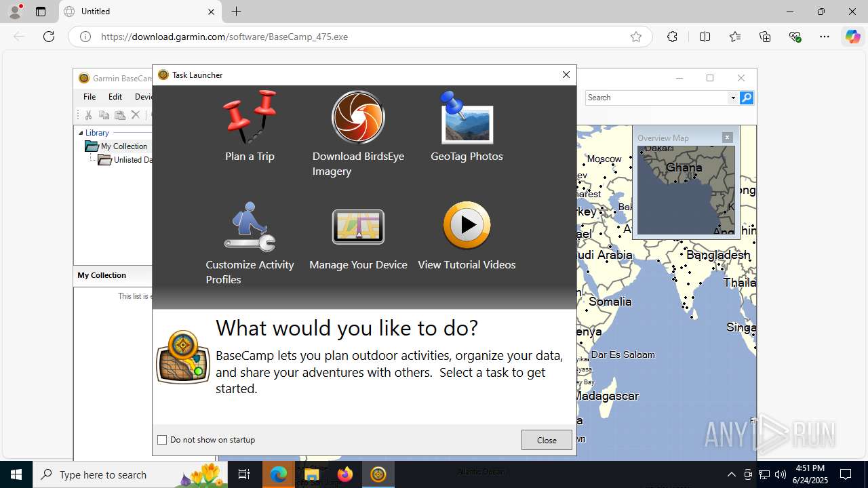Screen dimensions: 868x488
Task: Refresh the browser page
Action: coord(49,37)
